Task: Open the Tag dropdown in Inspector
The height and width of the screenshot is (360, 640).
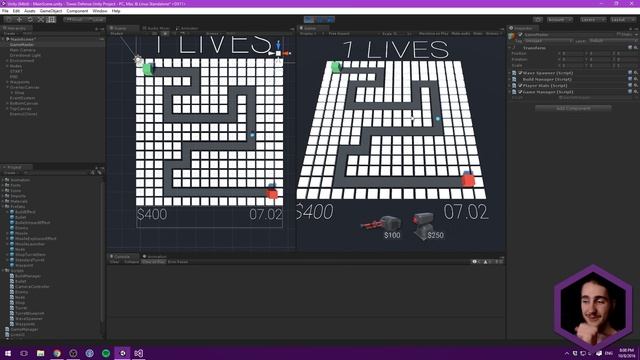Action: (x=548, y=41)
